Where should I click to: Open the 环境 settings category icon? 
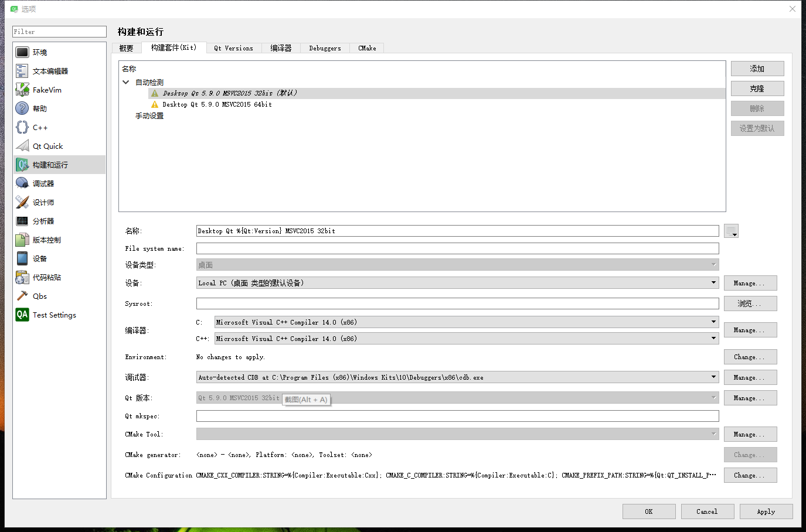click(x=22, y=52)
